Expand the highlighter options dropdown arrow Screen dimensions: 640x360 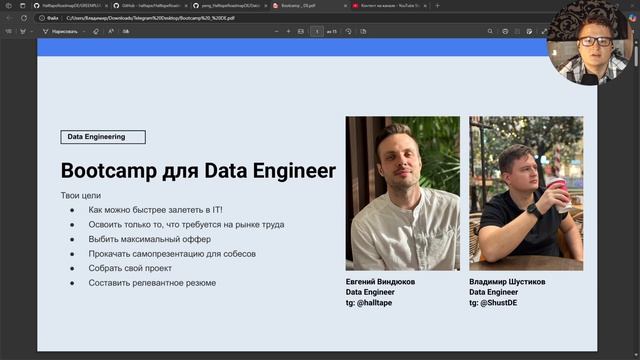coord(31,31)
